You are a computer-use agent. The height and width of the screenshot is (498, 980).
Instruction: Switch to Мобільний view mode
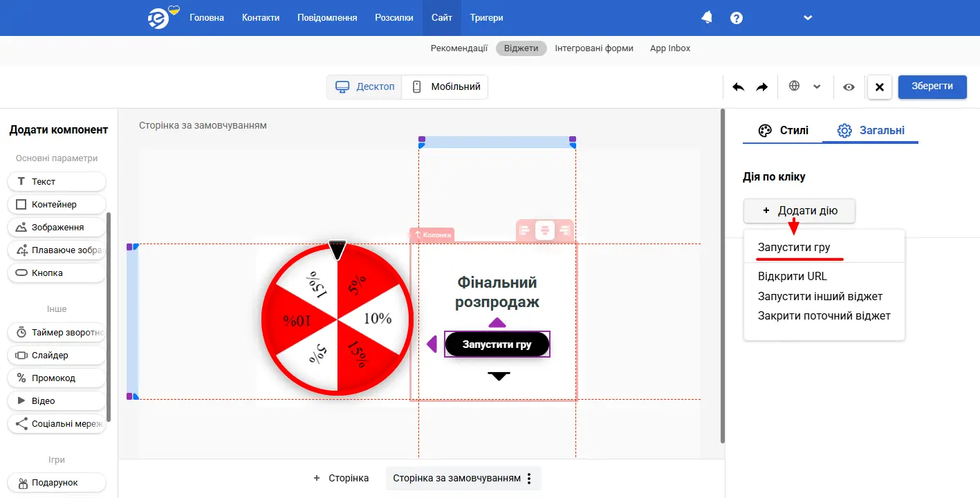tap(445, 86)
